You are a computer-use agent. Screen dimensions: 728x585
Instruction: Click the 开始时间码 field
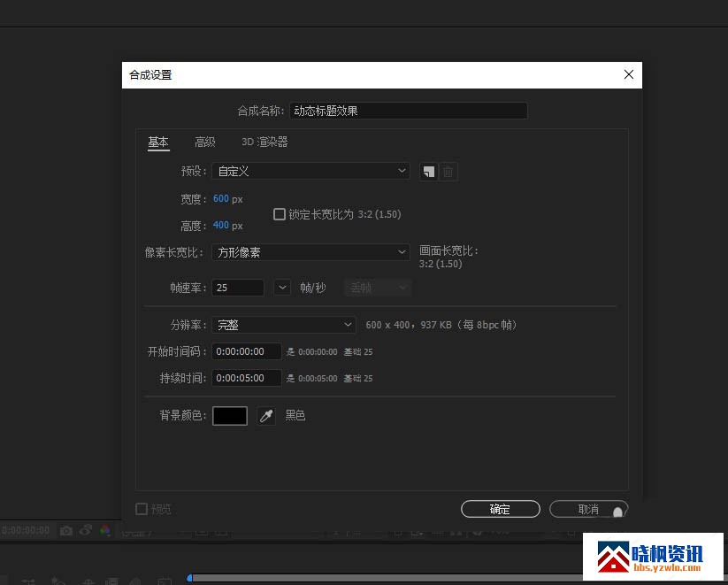[247, 351]
